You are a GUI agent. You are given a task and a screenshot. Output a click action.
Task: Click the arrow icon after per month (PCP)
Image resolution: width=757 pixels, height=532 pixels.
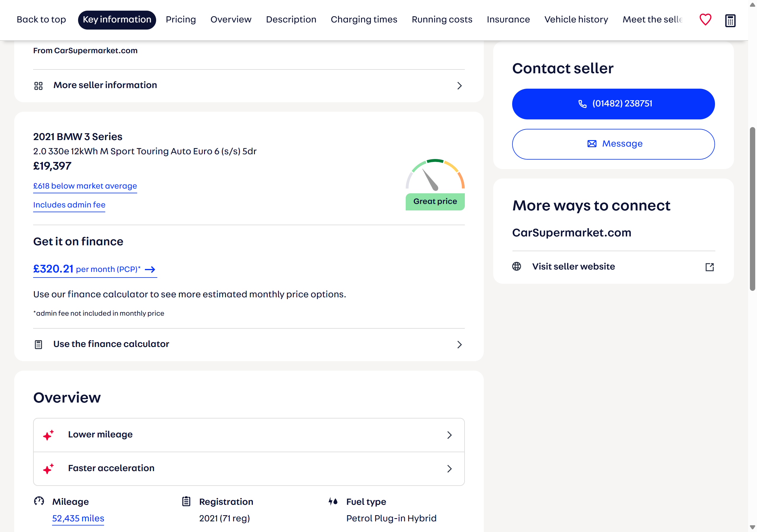click(150, 269)
